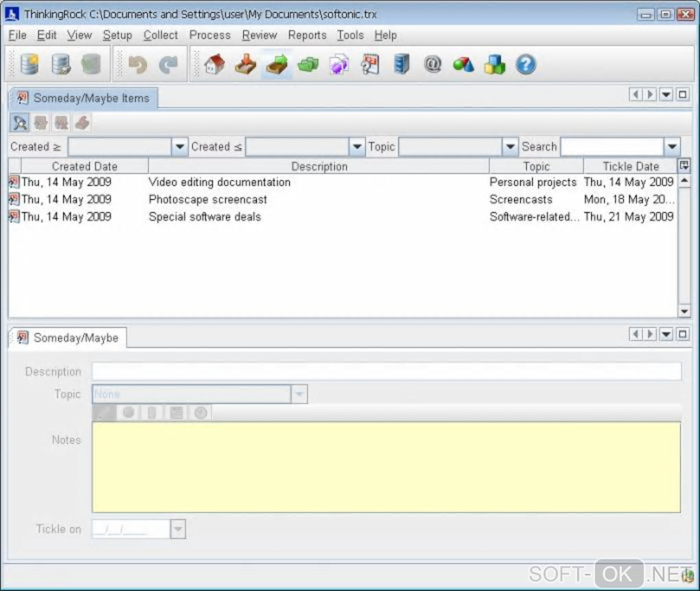Click the item icon on Photoscape screencast row
Screen dimensions: 700x591
(14, 199)
